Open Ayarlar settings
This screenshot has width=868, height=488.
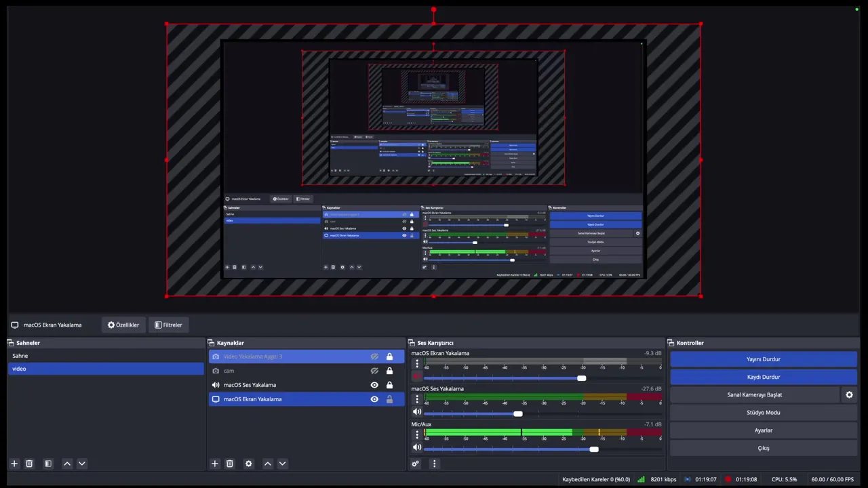[x=764, y=430]
